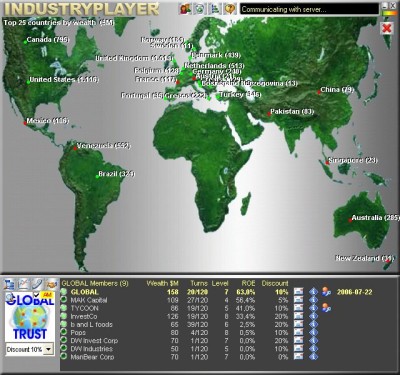Screen dimensions: 400x375
Task: Click the GLOBAL TRUST logo image
Action: pos(30,316)
